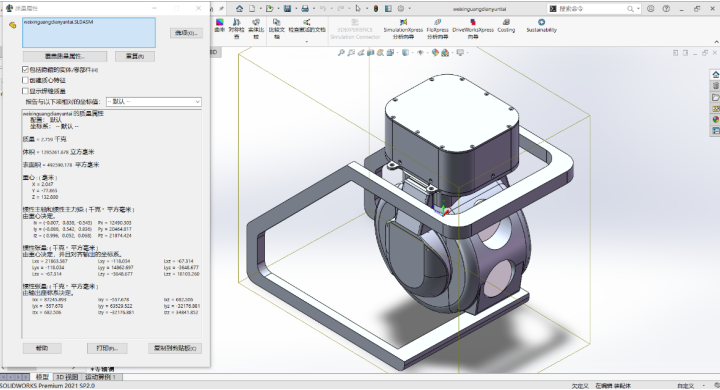The image size is (720, 390).
Task: Open the Apply Scene icon
Action: [x=445, y=53]
